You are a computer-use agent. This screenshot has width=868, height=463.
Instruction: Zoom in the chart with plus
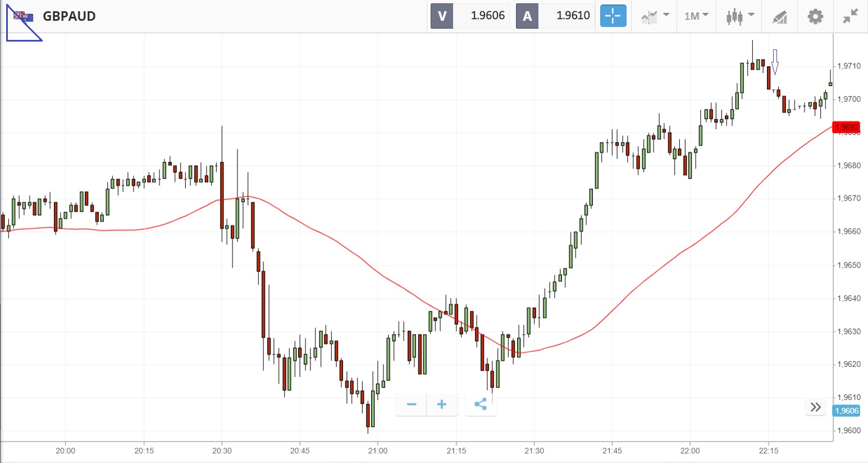442,405
